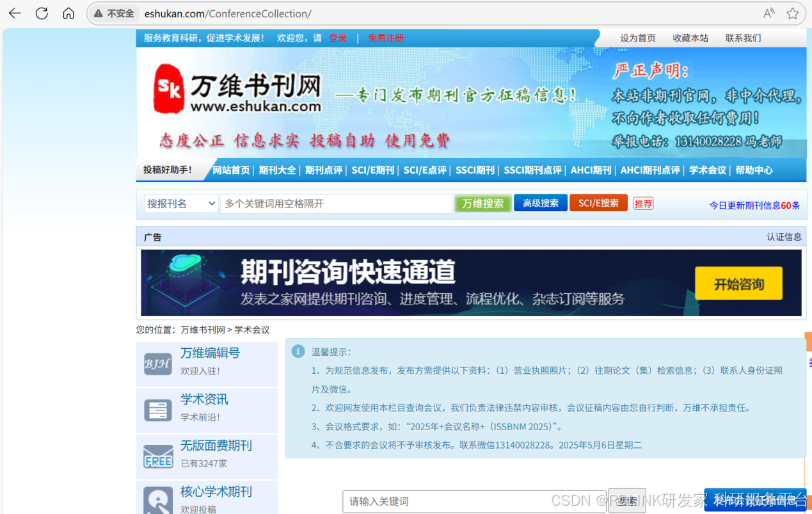Image resolution: width=812 pixels, height=514 pixels.
Task: Click the 联系我们 link
Action: click(743, 38)
